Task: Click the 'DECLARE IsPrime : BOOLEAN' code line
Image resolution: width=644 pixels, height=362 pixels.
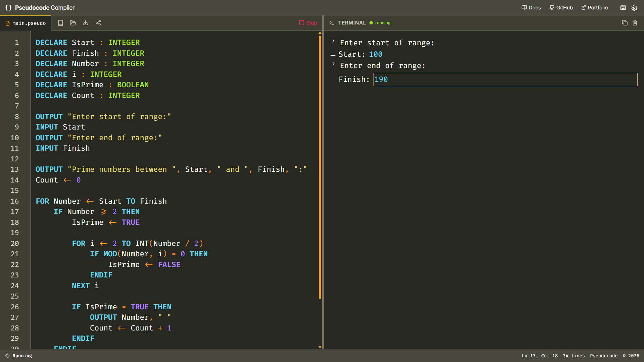Action: (92, 85)
